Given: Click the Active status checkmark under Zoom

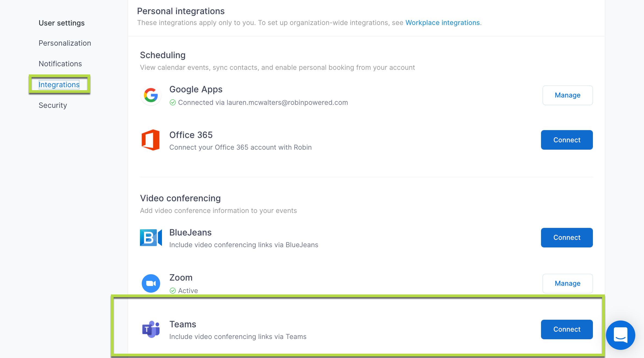Looking at the screenshot, I should pos(173,291).
